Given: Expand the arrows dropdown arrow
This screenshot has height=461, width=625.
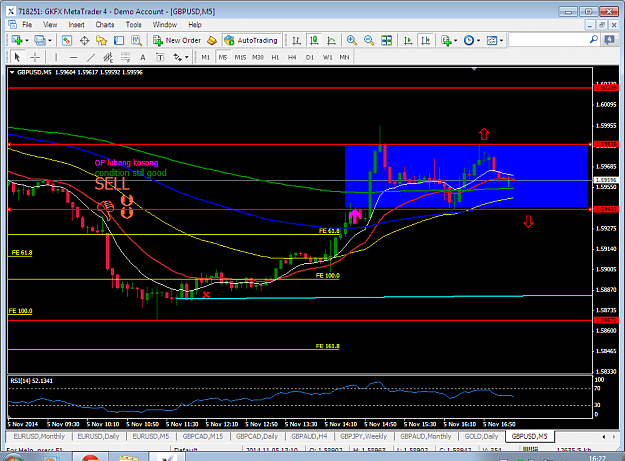Looking at the screenshot, I should 187,58.
